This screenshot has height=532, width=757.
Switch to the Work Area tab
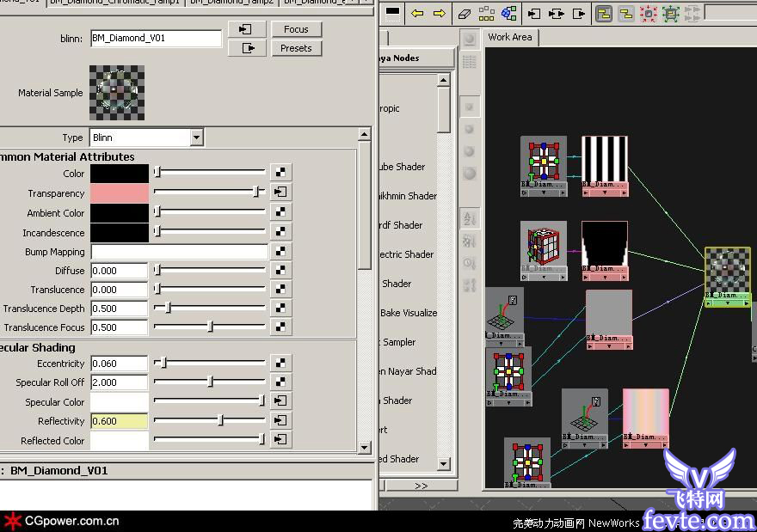[510, 37]
